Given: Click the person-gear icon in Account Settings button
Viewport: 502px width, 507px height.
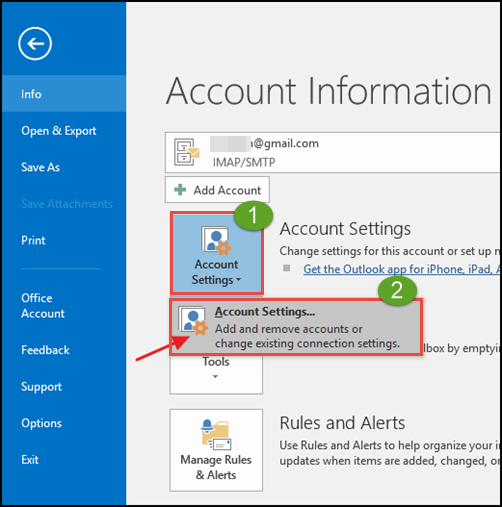Looking at the screenshot, I should 216,240.
